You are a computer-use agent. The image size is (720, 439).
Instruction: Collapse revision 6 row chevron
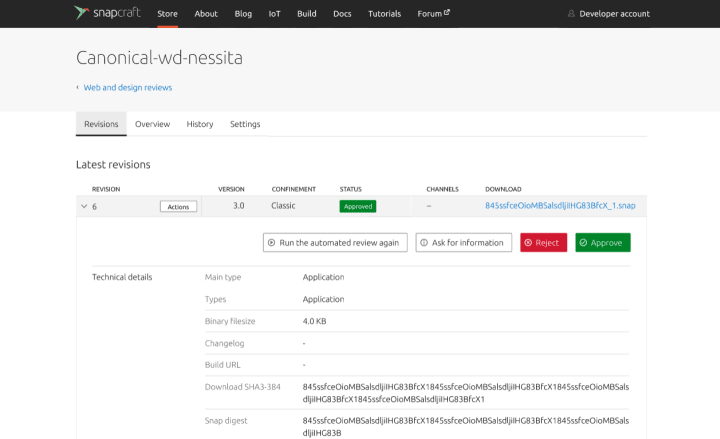coord(84,206)
